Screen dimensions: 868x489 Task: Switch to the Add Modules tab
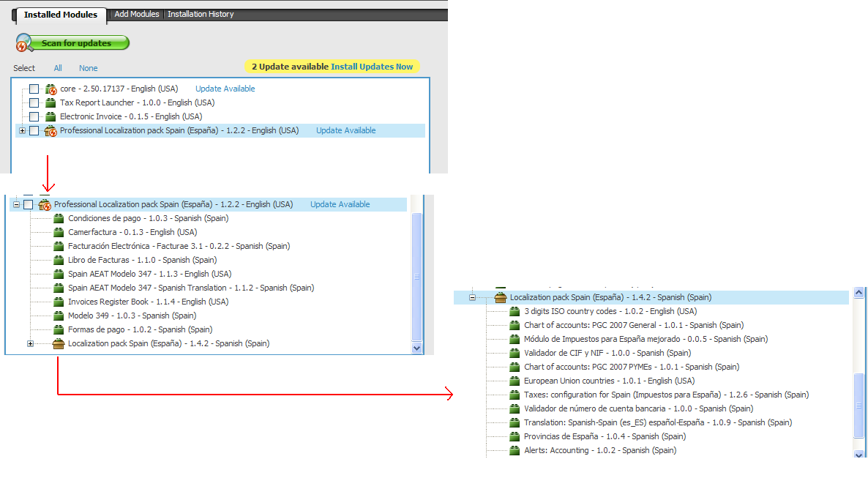point(137,15)
